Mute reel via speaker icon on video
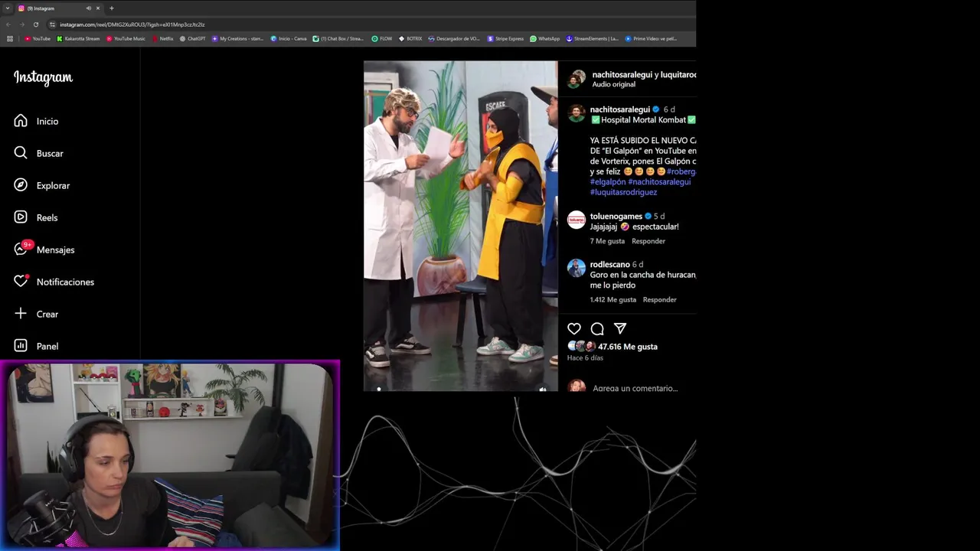The image size is (980, 551). tap(543, 389)
